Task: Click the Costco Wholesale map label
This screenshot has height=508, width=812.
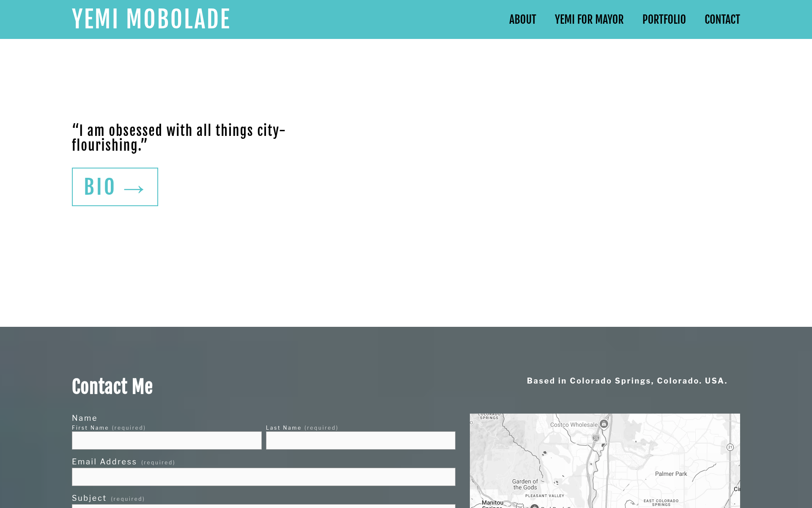Action: pyautogui.click(x=574, y=425)
